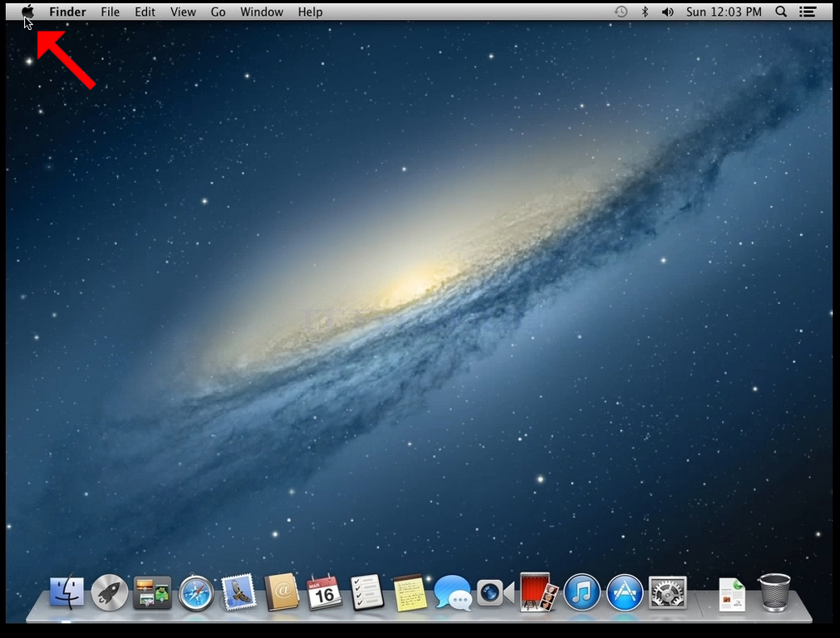
Task: Click the Sun 12:03 PM clock
Action: [x=724, y=12]
